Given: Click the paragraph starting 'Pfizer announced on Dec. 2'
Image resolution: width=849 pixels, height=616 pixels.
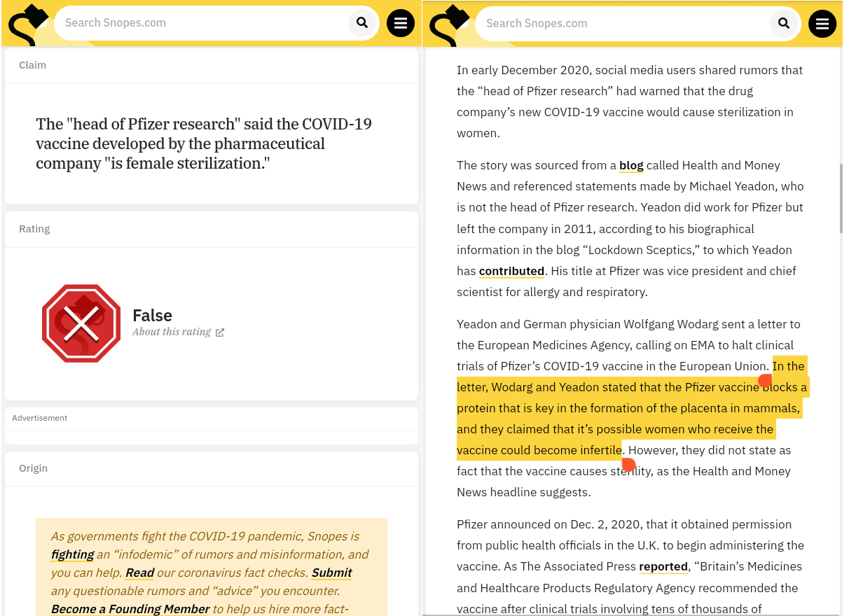Looking at the screenshot, I should pos(630,566).
